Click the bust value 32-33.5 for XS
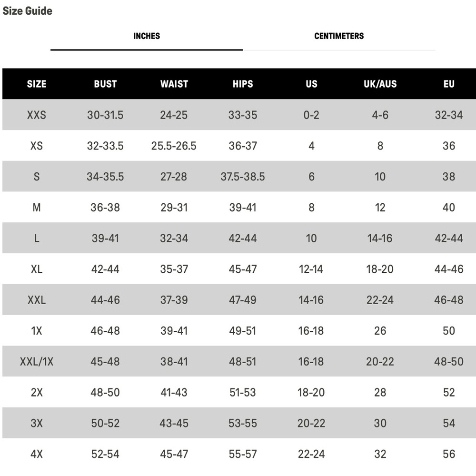 [x=105, y=146]
